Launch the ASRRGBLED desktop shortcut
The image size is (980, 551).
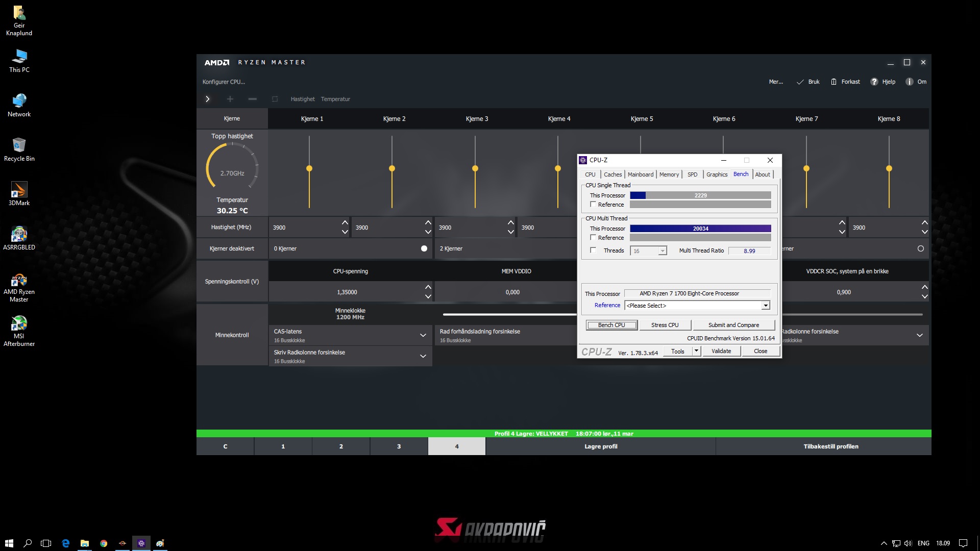[x=19, y=239]
